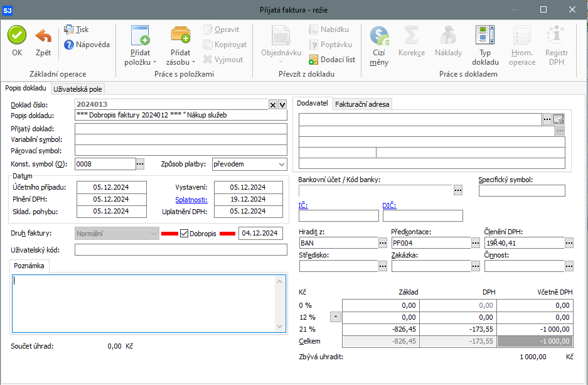Select the Popis dokladu description field
This screenshot has height=385, width=588.
181,115
